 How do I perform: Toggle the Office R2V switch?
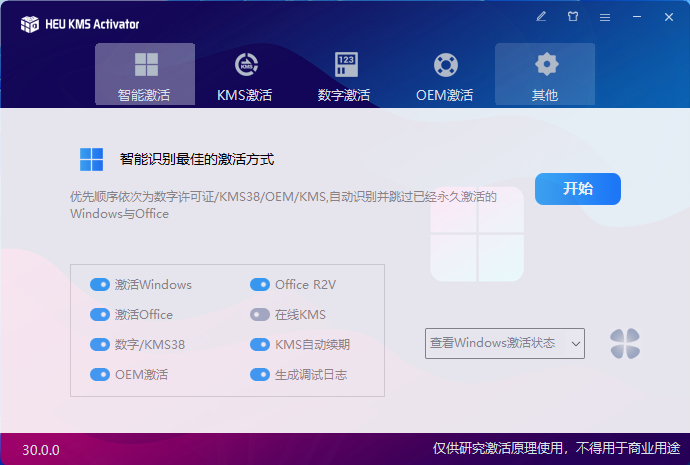[260, 285]
